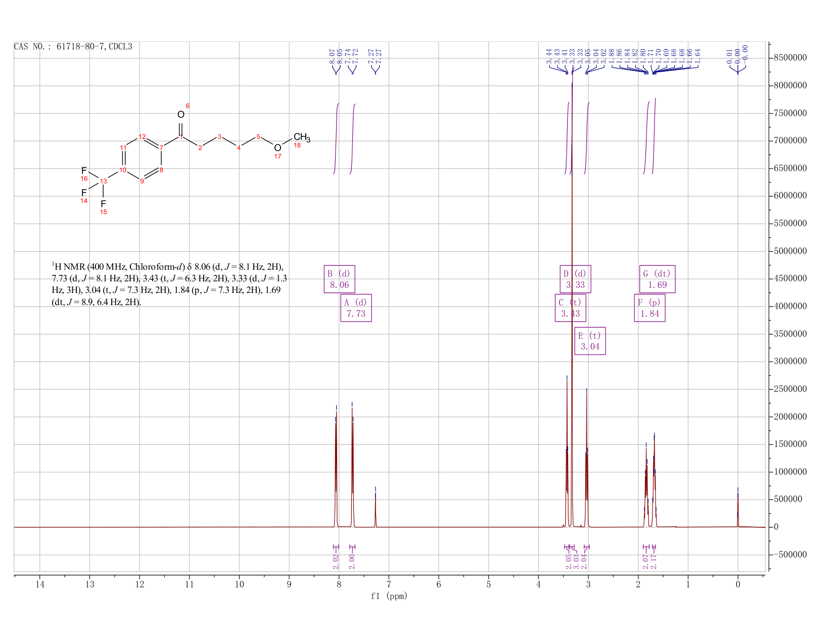
Task: Select the CH3 group in the structure
Action: [x=301, y=137]
